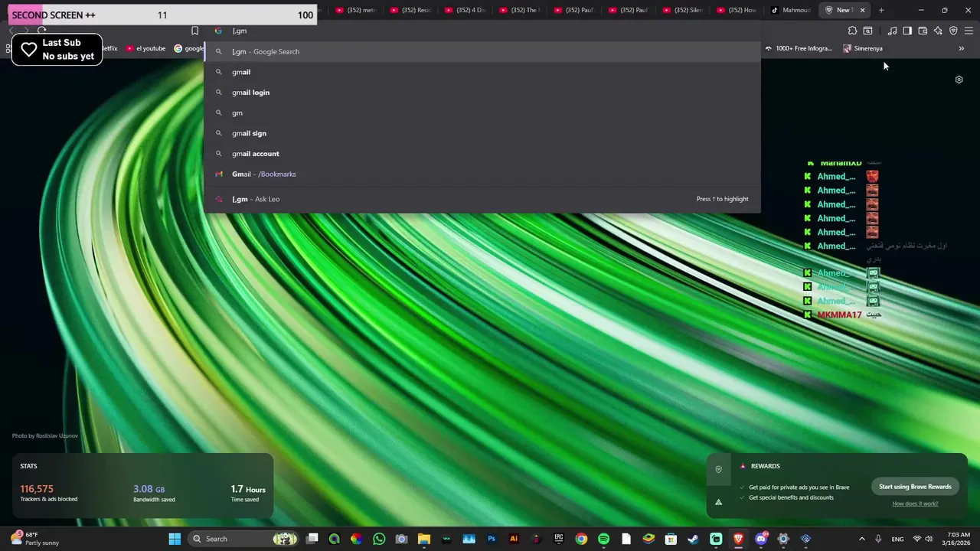Viewport: 980px width, 551px height.
Task: Open the Brave Wallet icon
Action: [923, 31]
